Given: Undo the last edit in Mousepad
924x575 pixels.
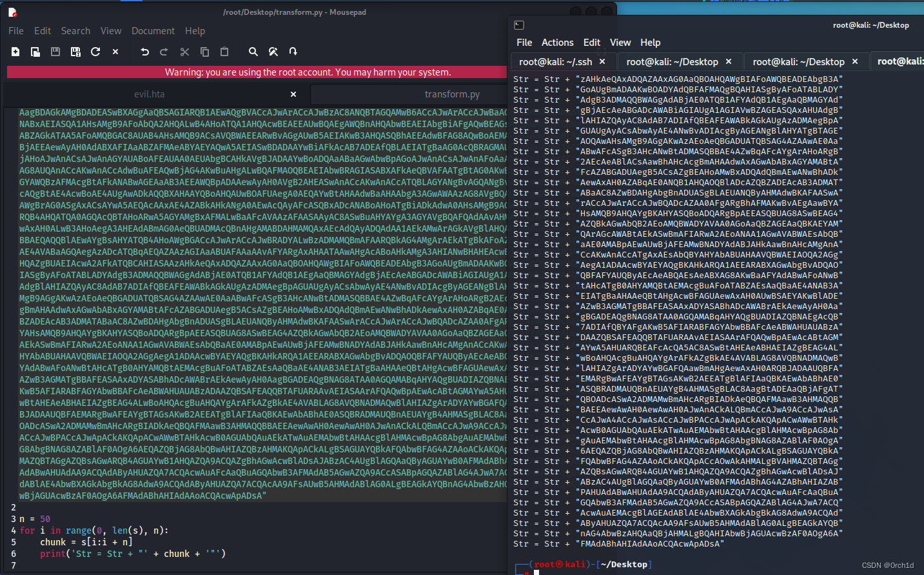Looking at the screenshot, I should (144, 52).
